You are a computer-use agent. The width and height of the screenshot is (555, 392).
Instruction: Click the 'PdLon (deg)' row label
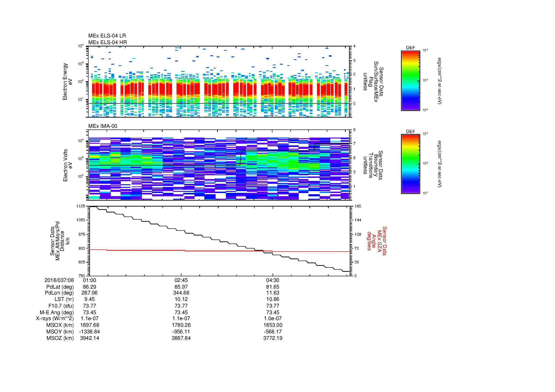[60, 293]
